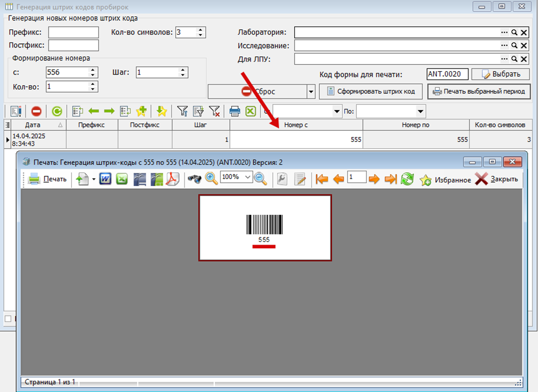538x392 pixels.
Task: Click the Сброс button
Action: [x=258, y=92]
